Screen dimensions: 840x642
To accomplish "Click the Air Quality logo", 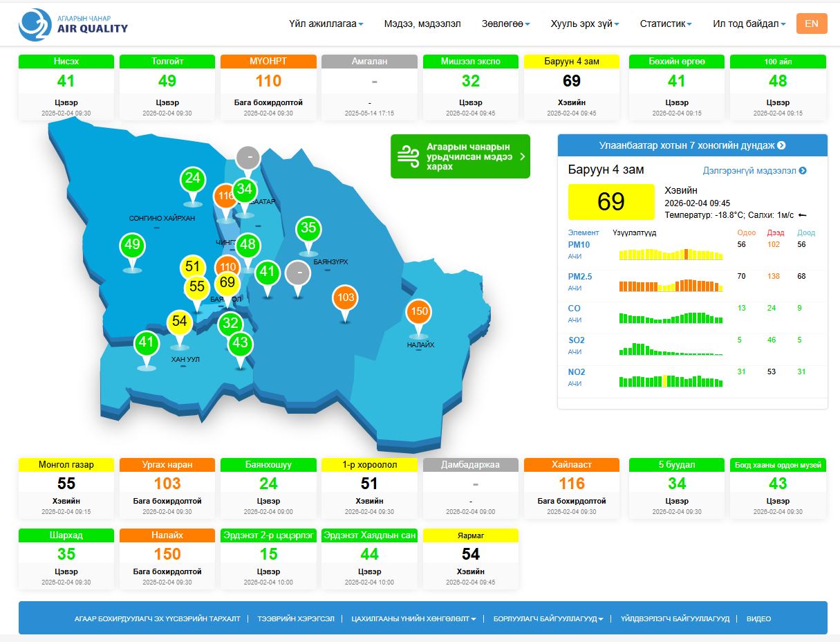I will point(73,24).
